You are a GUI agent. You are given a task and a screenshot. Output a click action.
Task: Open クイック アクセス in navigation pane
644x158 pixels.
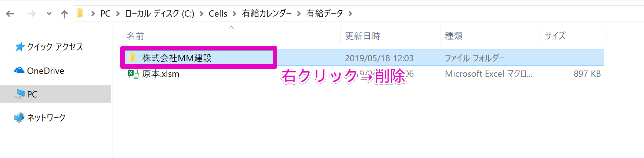pyautogui.click(x=49, y=47)
